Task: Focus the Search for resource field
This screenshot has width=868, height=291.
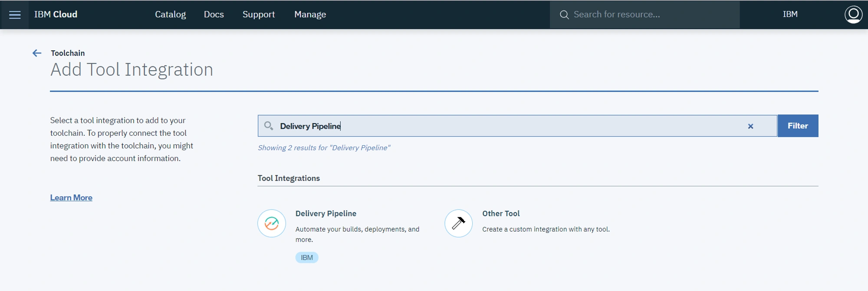Action: coord(644,15)
